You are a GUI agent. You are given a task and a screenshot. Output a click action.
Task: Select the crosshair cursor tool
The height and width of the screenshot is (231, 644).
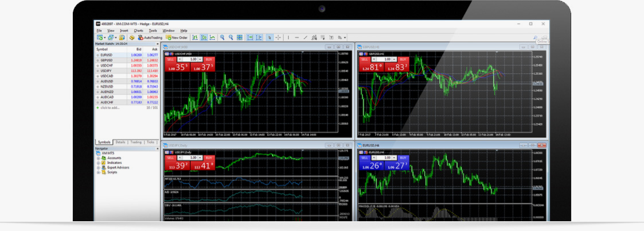[278, 37]
